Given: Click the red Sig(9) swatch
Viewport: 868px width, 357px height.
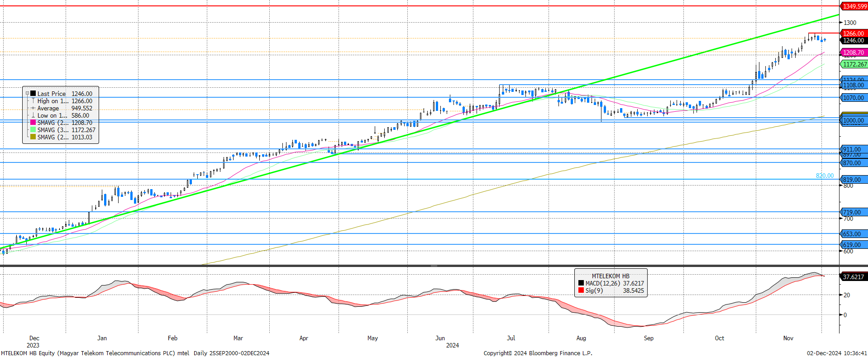Looking at the screenshot, I should coord(581,290).
